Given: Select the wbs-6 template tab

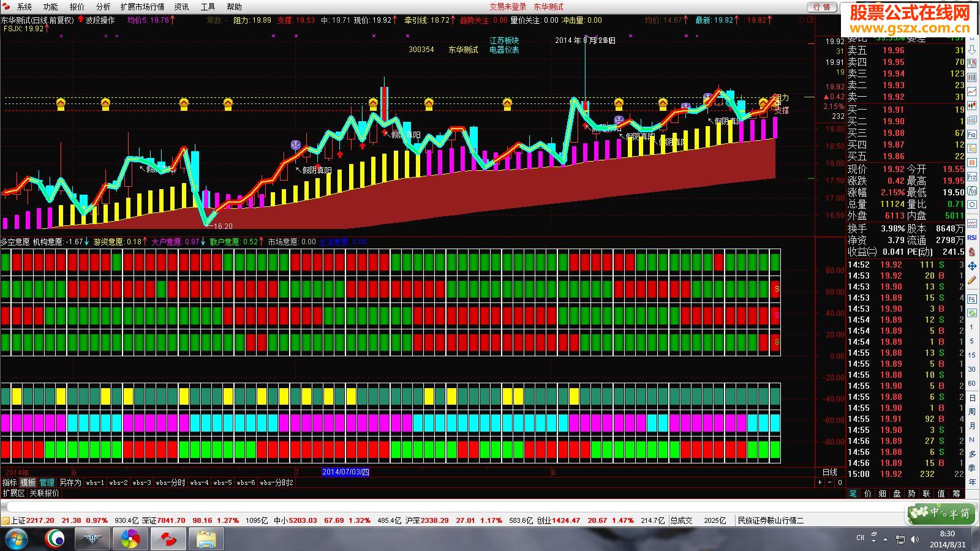Looking at the screenshot, I should 246,482.
